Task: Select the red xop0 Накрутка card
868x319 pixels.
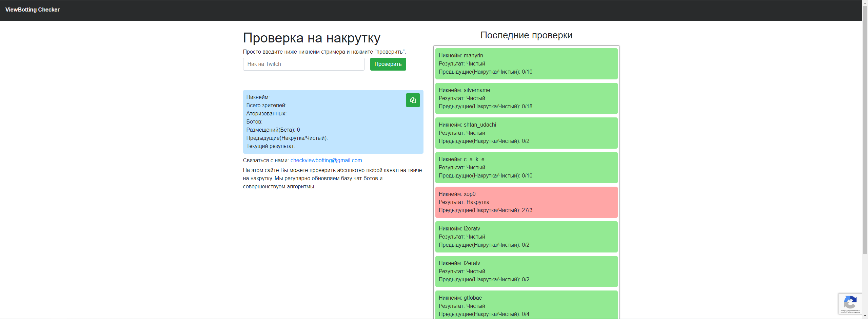Action: (x=526, y=202)
